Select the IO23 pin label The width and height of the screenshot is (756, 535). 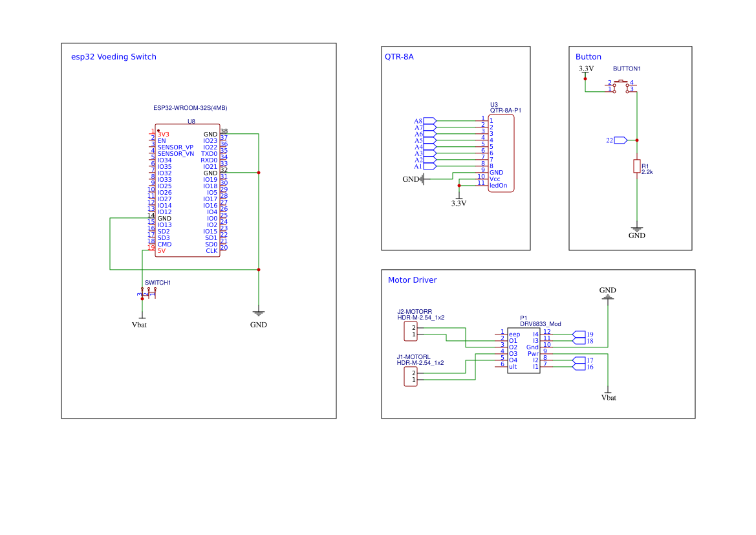coord(210,141)
